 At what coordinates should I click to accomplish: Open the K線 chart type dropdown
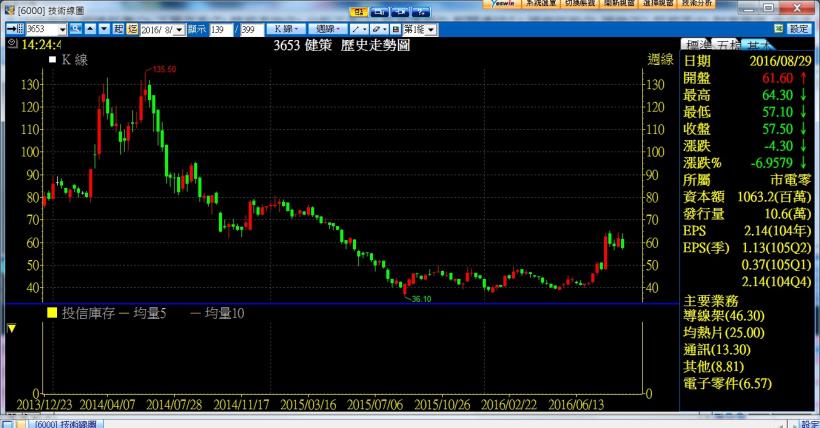[286, 29]
